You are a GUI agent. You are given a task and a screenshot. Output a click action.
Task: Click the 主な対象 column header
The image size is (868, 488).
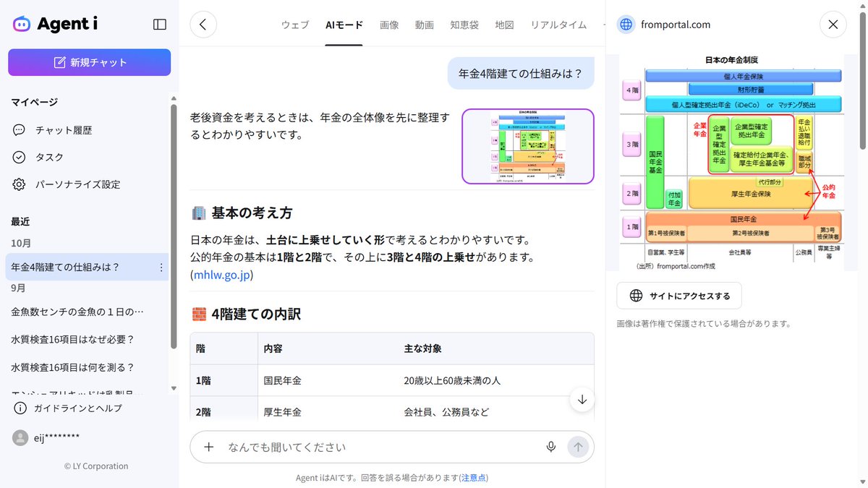[x=423, y=348]
